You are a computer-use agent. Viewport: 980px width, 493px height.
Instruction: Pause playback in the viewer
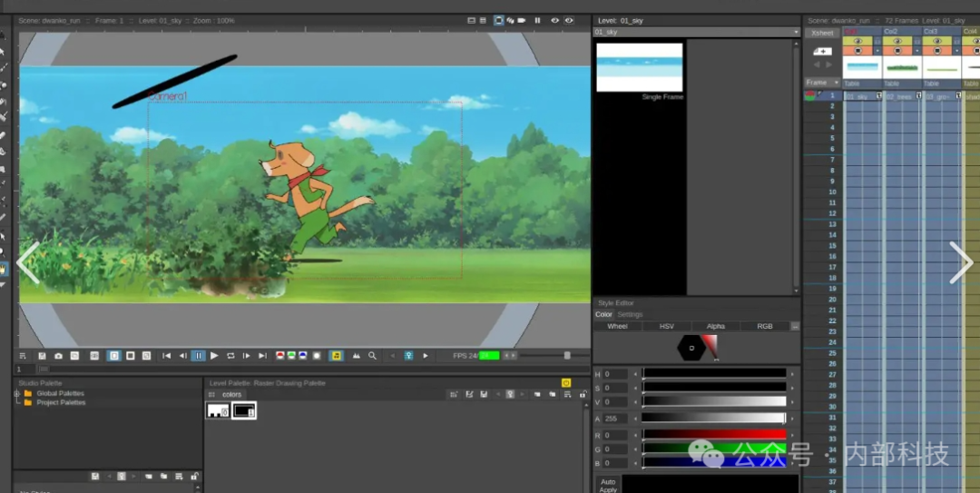(x=199, y=356)
